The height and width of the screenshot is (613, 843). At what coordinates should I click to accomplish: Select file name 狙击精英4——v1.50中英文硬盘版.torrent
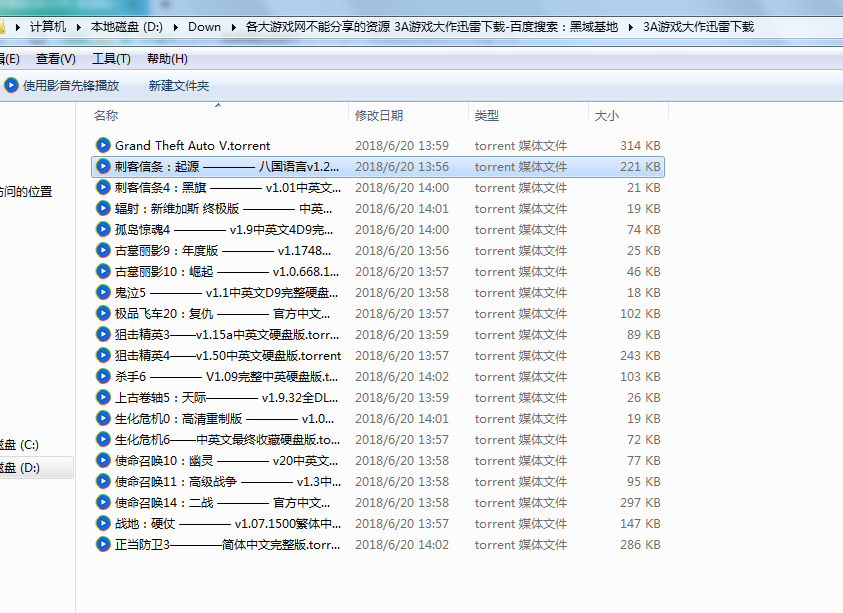(x=228, y=355)
